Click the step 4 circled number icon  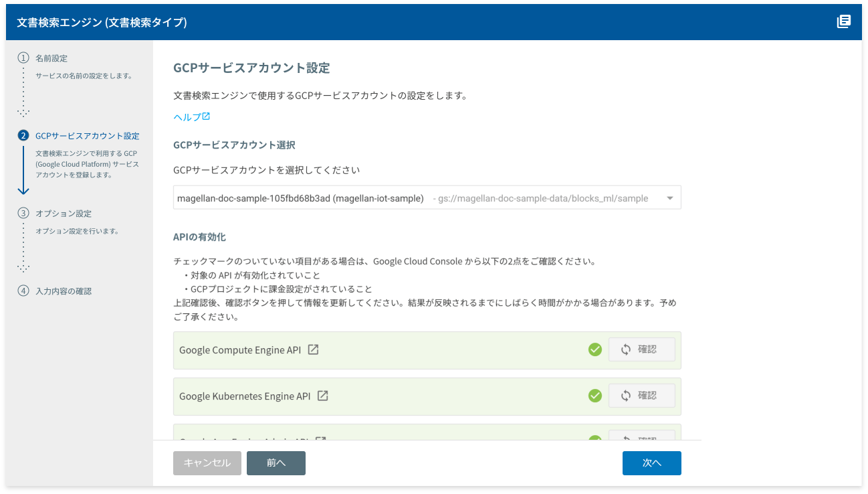pyautogui.click(x=23, y=291)
